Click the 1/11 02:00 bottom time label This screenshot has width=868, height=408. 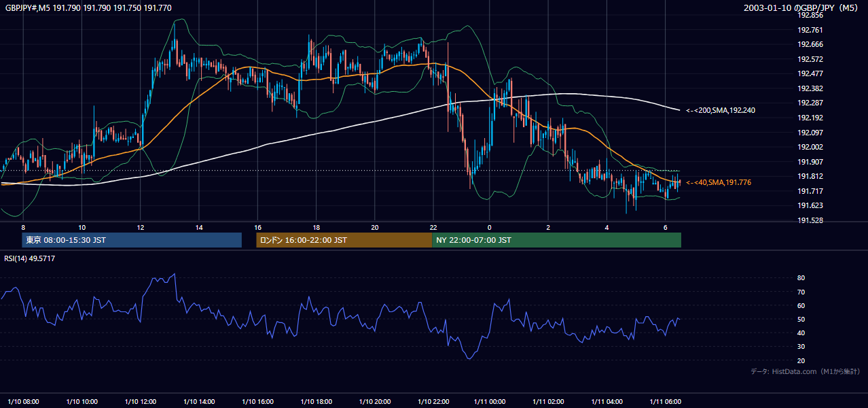(x=549, y=401)
